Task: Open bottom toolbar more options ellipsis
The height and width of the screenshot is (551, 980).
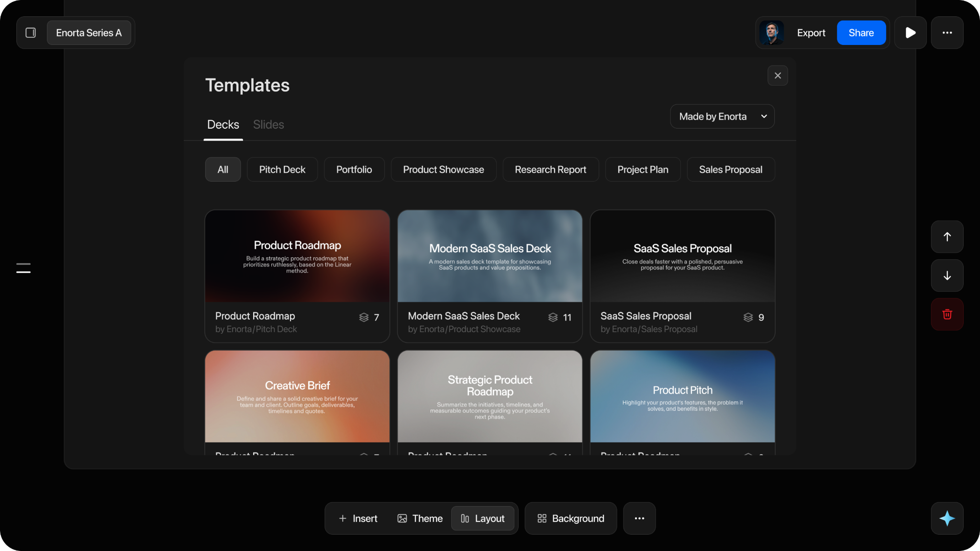Action: click(639, 518)
